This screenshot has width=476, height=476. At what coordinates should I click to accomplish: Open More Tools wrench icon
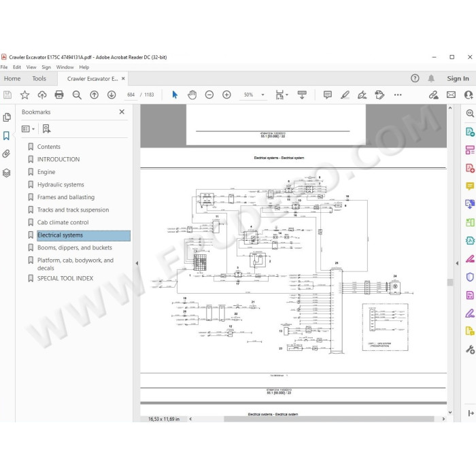click(470, 350)
